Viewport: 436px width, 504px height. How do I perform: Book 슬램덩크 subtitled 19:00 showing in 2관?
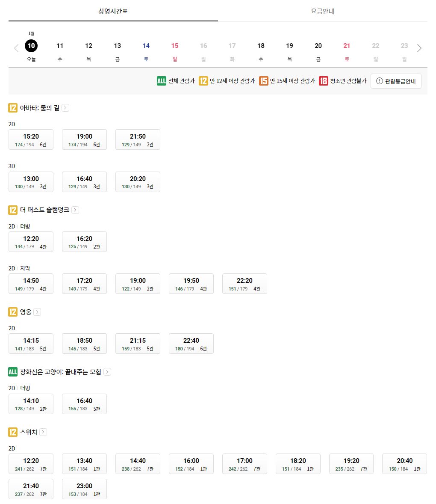pyautogui.click(x=138, y=284)
